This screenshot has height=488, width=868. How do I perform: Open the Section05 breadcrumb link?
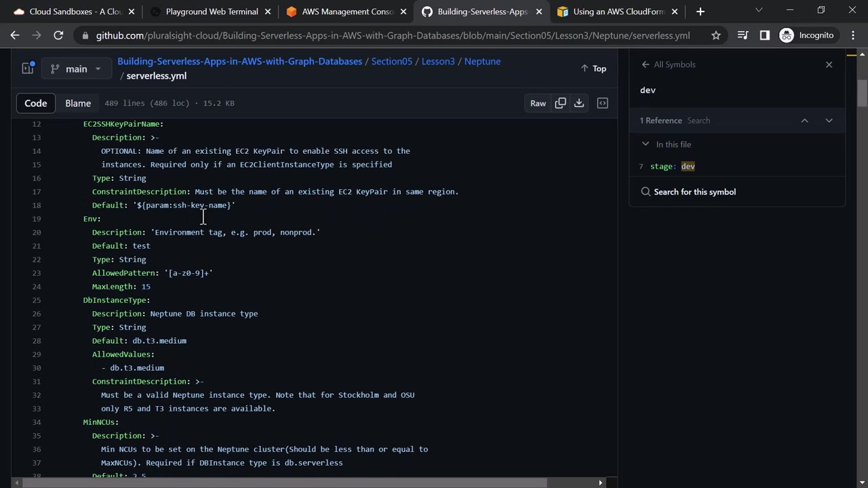click(x=391, y=61)
